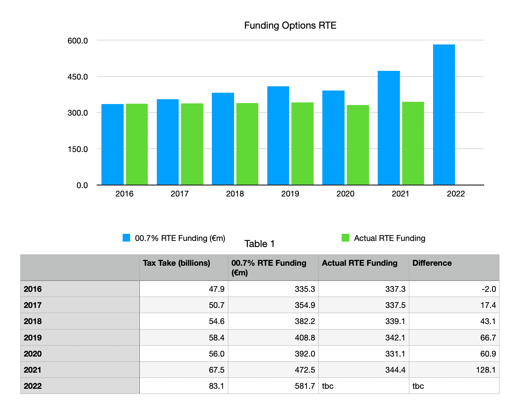Click the cell with value 67.5
Viewport: 530px width, 420px height.
tap(184, 370)
